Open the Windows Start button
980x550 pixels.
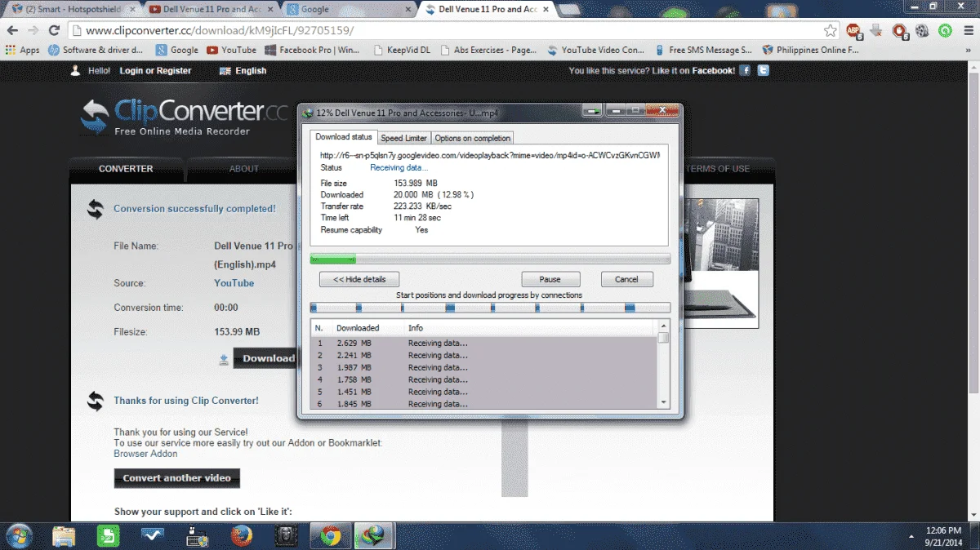(18, 536)
